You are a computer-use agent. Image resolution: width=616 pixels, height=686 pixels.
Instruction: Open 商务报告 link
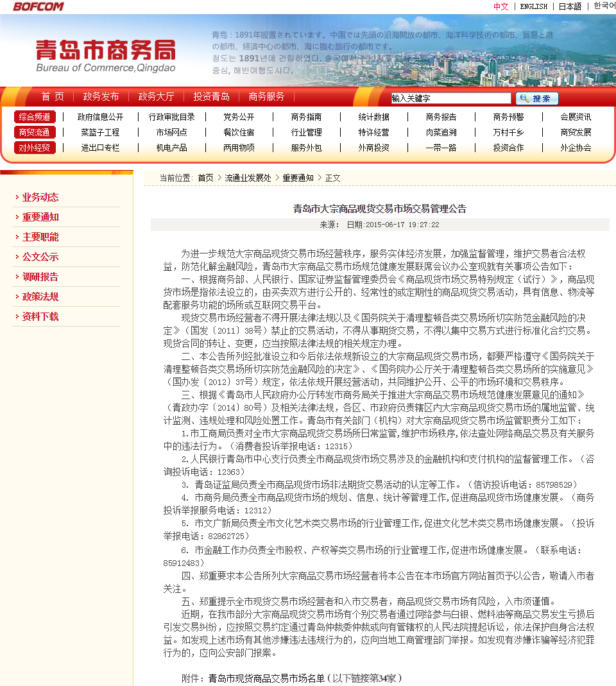(441, 117)
